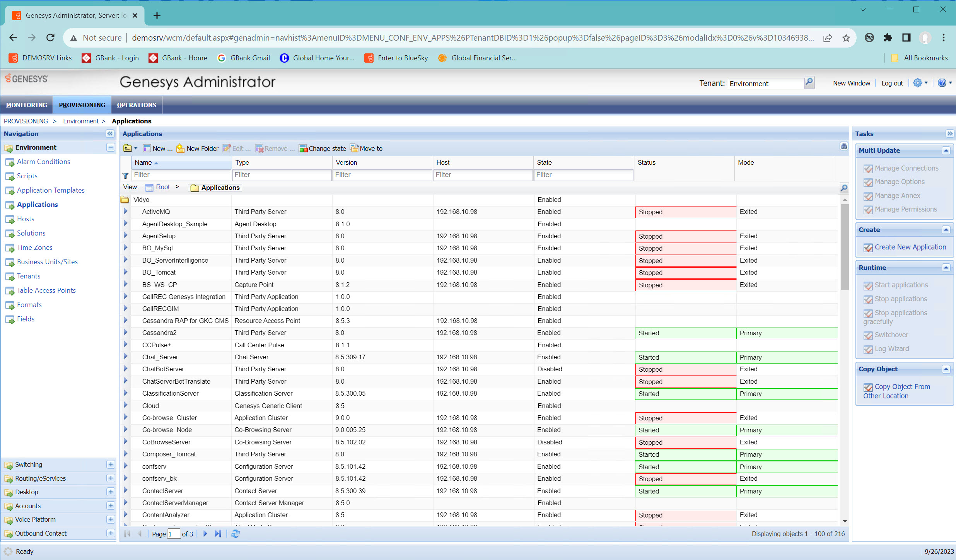The width and height of the screenshot is (956, 560).
Task: Open a new browser tab
Action: [157, 15]
